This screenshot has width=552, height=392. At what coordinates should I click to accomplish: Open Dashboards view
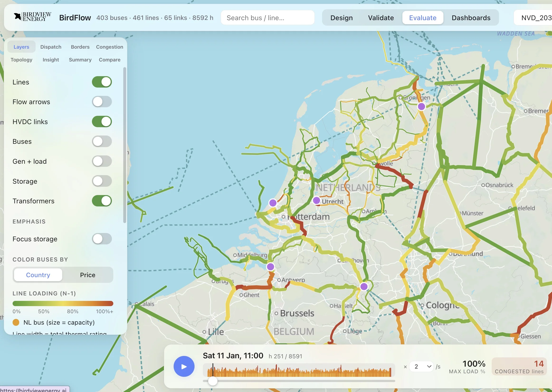(x=471, y=18)
